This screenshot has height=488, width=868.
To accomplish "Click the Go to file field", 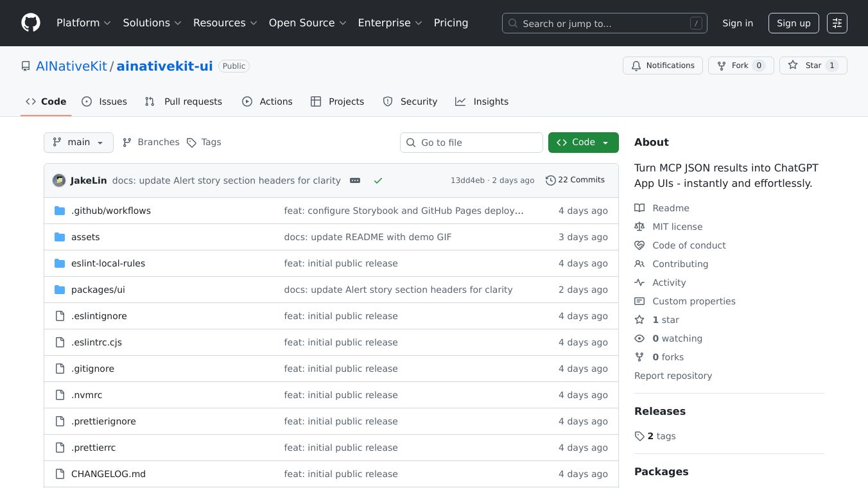I will [471, 143].
